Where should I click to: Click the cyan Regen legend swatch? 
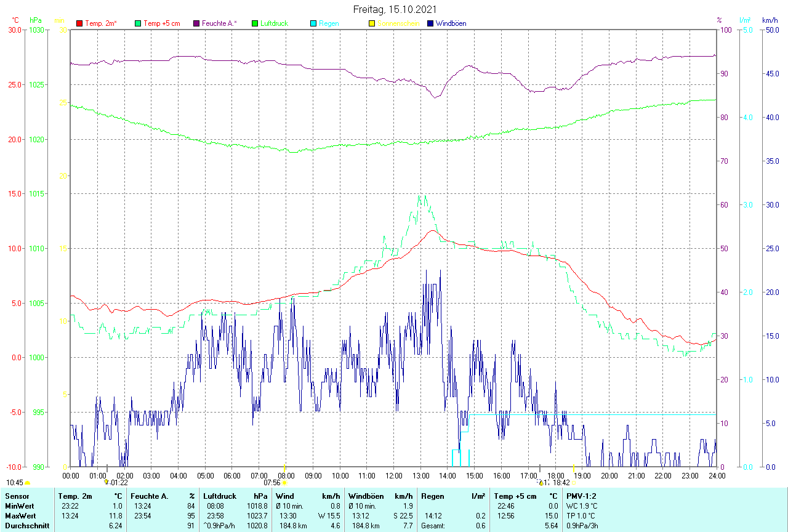[313, 23]
